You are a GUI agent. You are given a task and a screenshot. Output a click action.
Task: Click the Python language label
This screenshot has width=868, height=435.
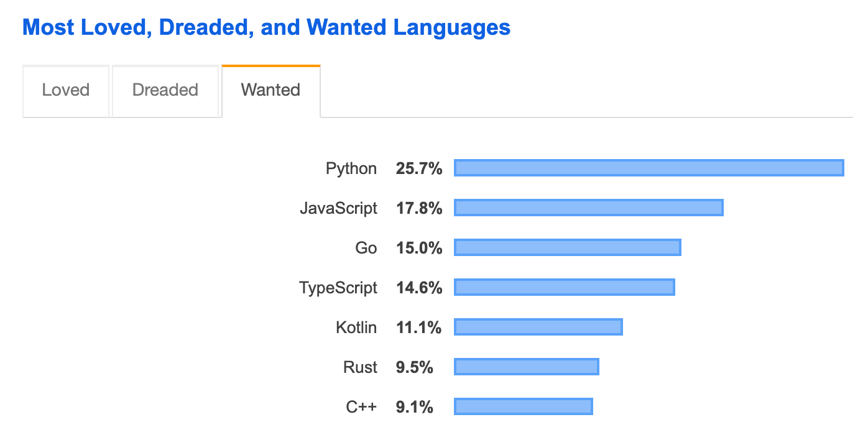(351, 168)
